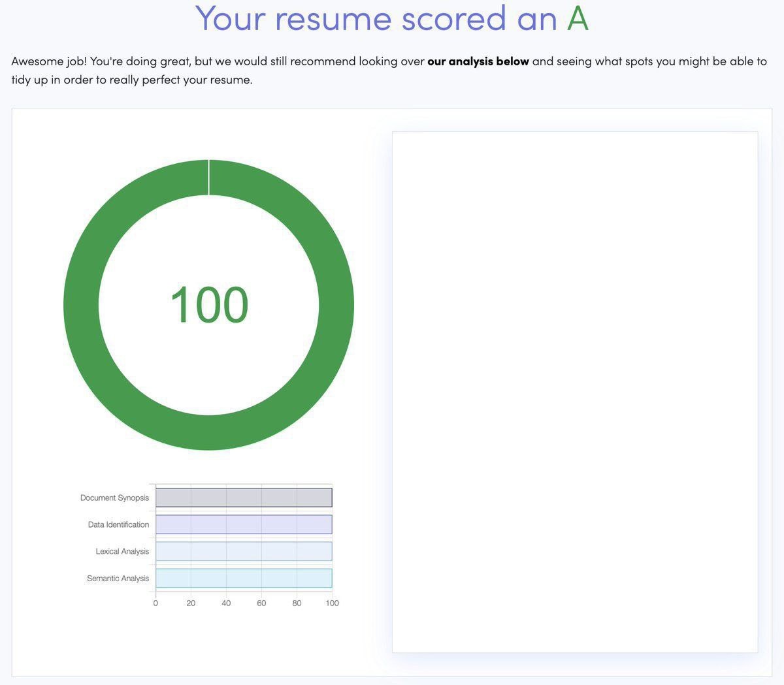
Task: Click the 'Your resume scored an A' heading
Action: click(392, 18)
